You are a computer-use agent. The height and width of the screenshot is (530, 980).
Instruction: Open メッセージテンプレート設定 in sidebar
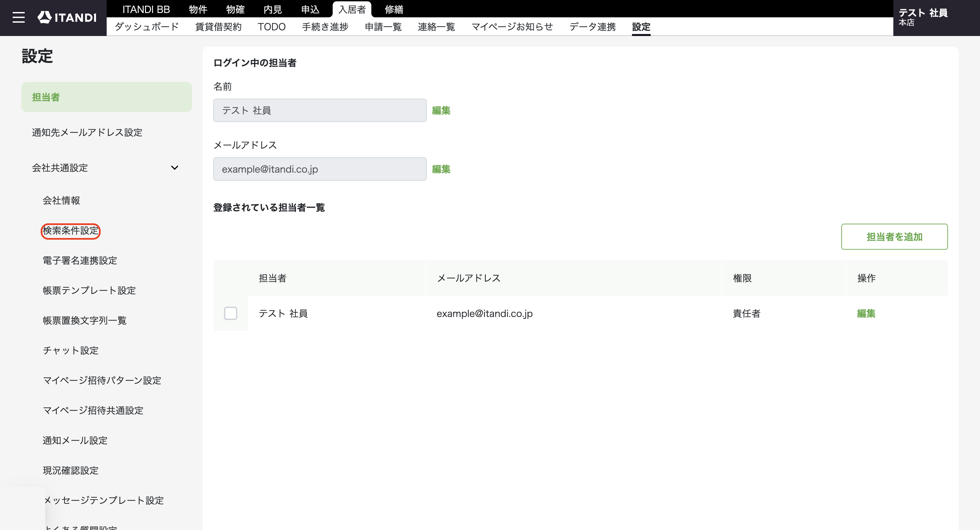[103, 500]
